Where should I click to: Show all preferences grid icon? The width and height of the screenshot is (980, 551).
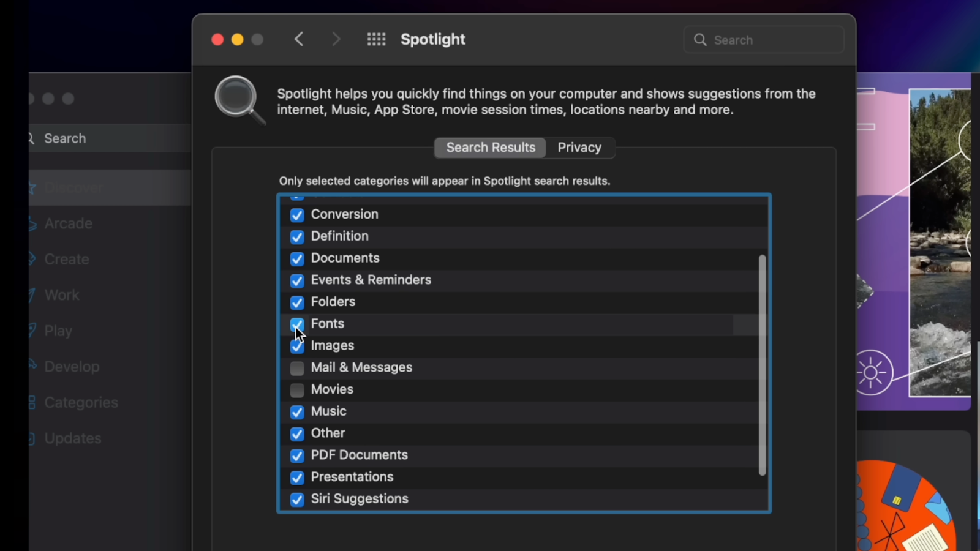tap(376, 40)
